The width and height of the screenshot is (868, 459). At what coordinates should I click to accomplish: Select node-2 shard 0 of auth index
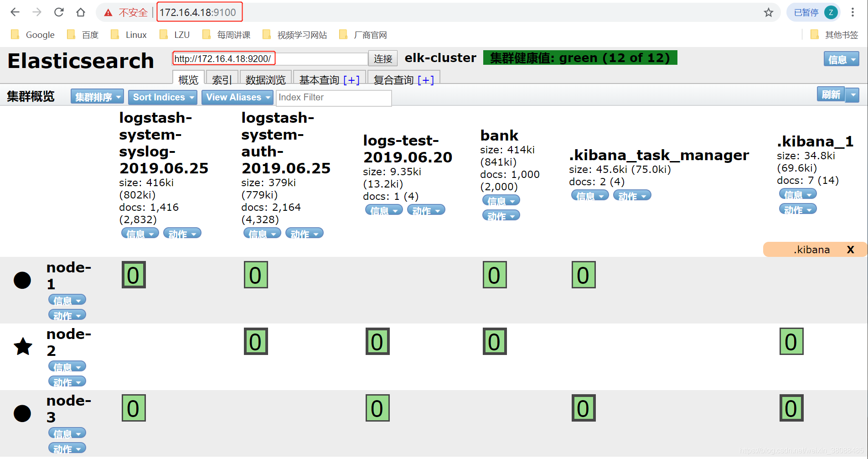pyautogui.click(x=256, y=341)
